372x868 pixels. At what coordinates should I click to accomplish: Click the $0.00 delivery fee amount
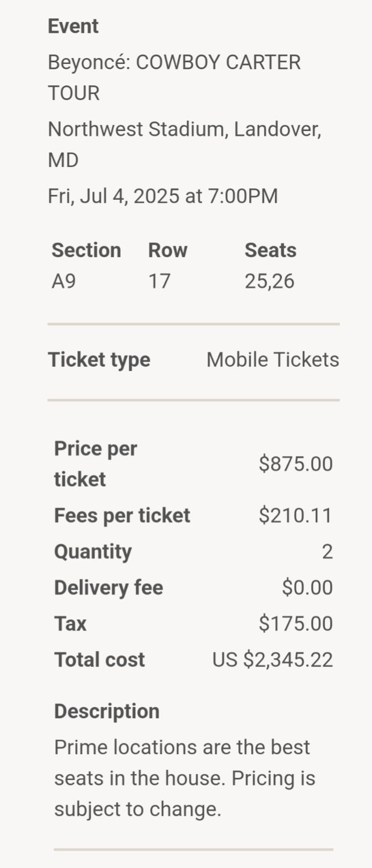tap(308, 588)
